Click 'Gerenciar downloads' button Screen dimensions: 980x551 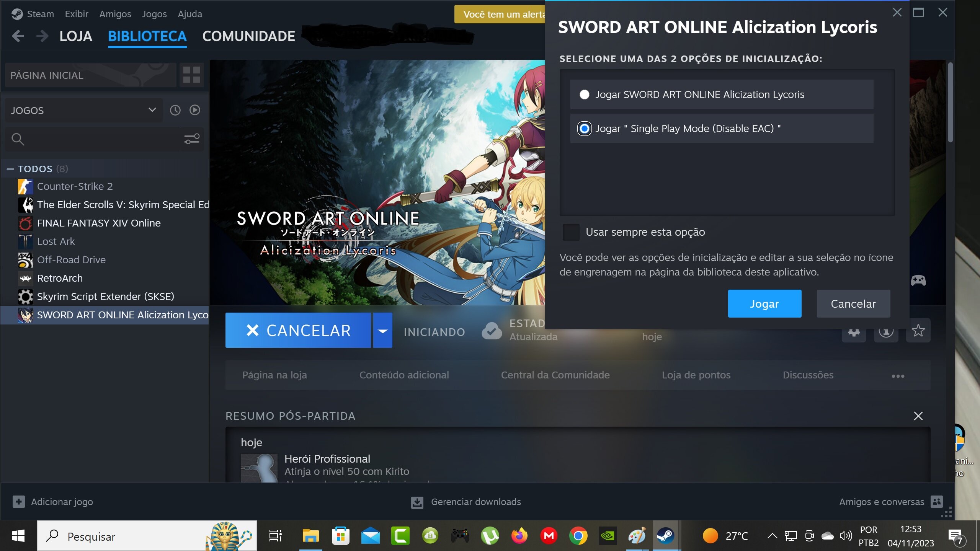point(466,502)
